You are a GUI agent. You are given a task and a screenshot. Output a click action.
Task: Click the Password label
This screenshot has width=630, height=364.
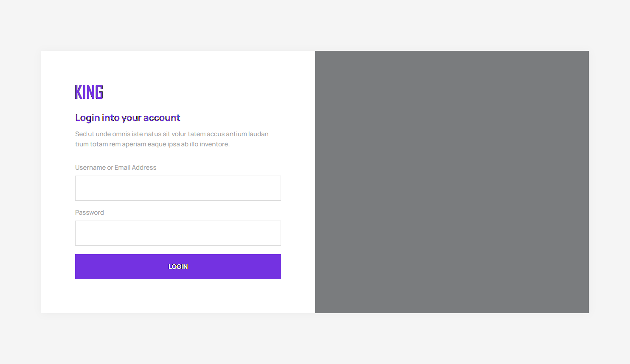[89, 212]
